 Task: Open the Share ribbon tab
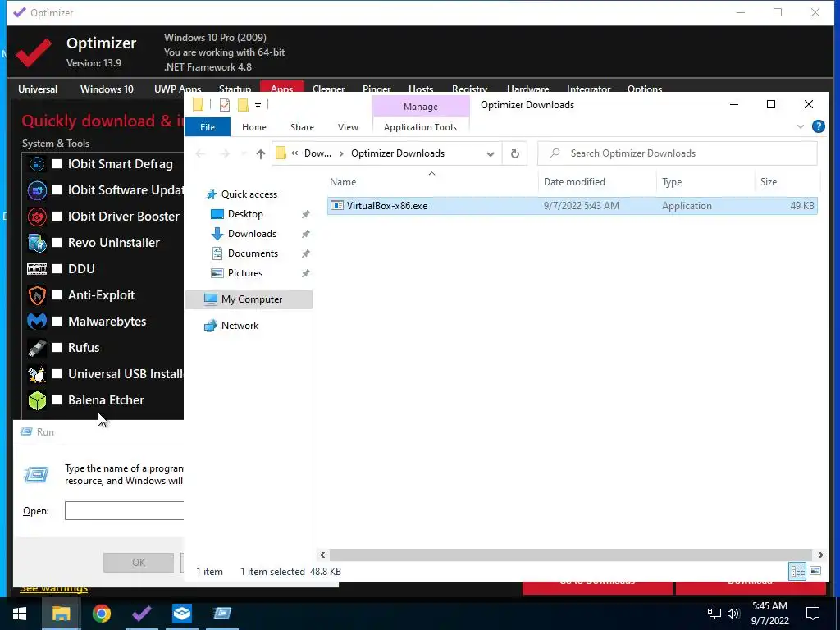(302, 127)
